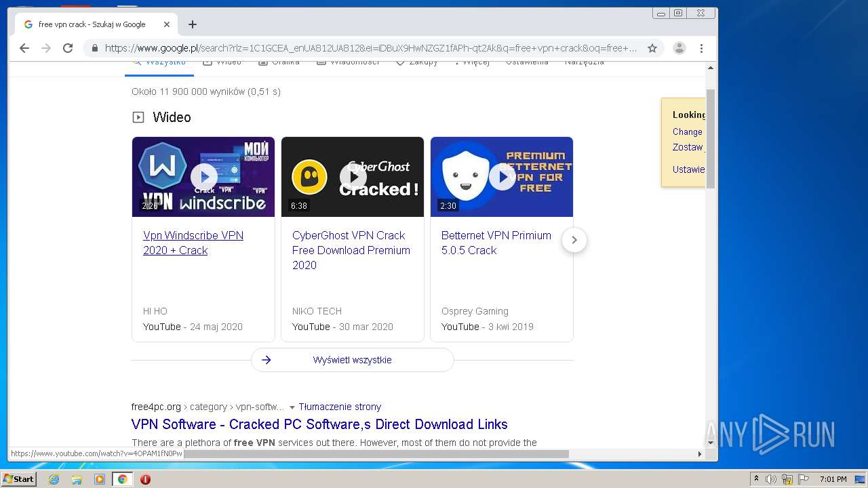Play the CyberGhost Cracked video thumbnail
868x488 pixels.
[x=353, y=177]
